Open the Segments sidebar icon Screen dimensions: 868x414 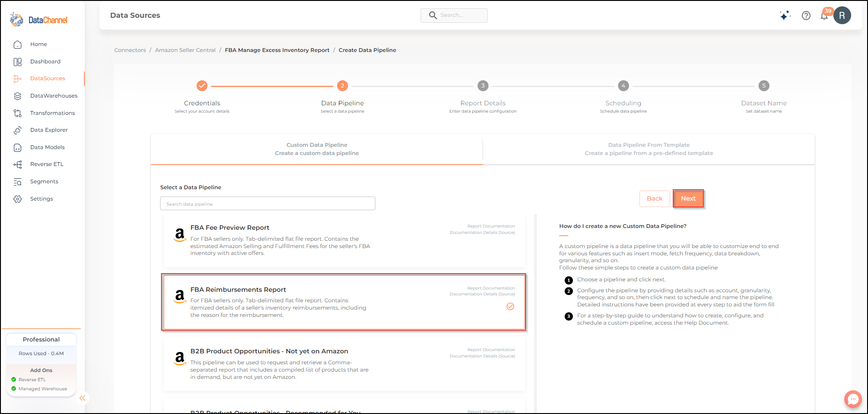tap(17, 181)
